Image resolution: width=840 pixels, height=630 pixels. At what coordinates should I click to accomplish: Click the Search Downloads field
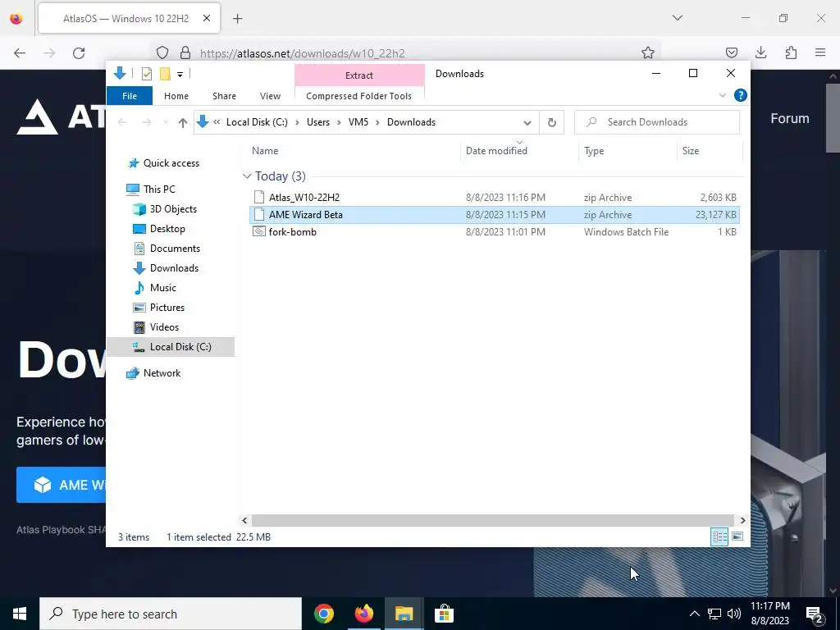click(657, 122)
